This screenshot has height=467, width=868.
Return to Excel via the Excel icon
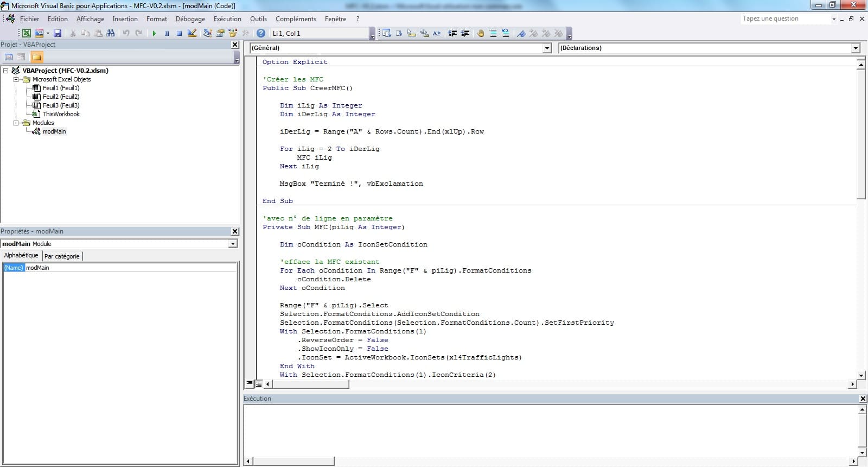[26, 34]
